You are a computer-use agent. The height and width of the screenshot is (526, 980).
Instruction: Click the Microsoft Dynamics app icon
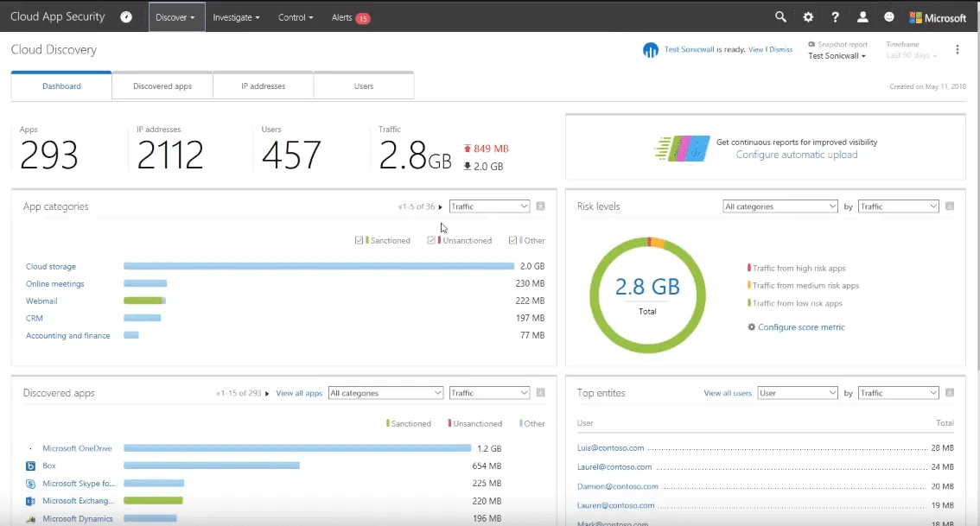click(30, 518)
